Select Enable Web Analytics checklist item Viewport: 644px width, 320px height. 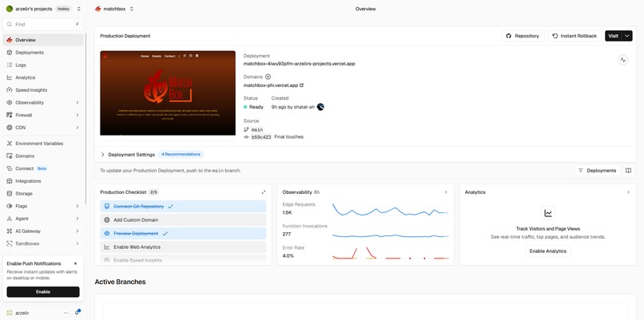click(x=183, y=247)
